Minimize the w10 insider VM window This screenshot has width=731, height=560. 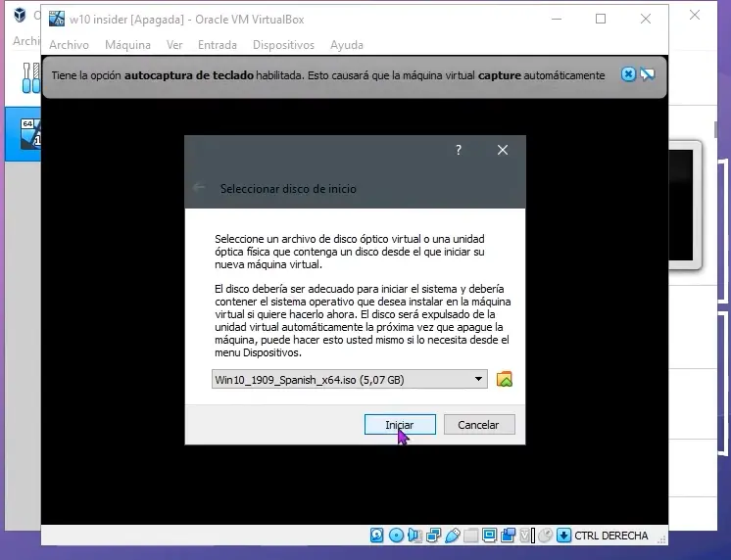click(x=557, y=20)
